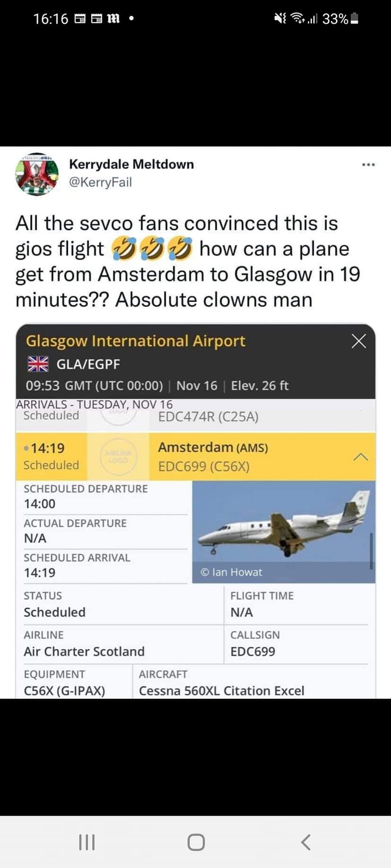391x868 pixels.
Task: Tap the Wi-Fi signal status icon
Action: (x=299, y=19)
